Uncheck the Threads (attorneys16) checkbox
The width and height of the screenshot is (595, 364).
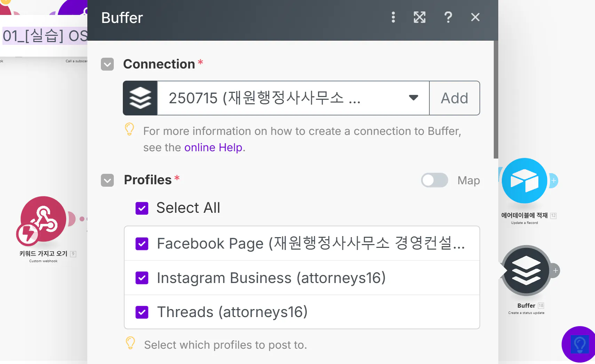point(142,312)
